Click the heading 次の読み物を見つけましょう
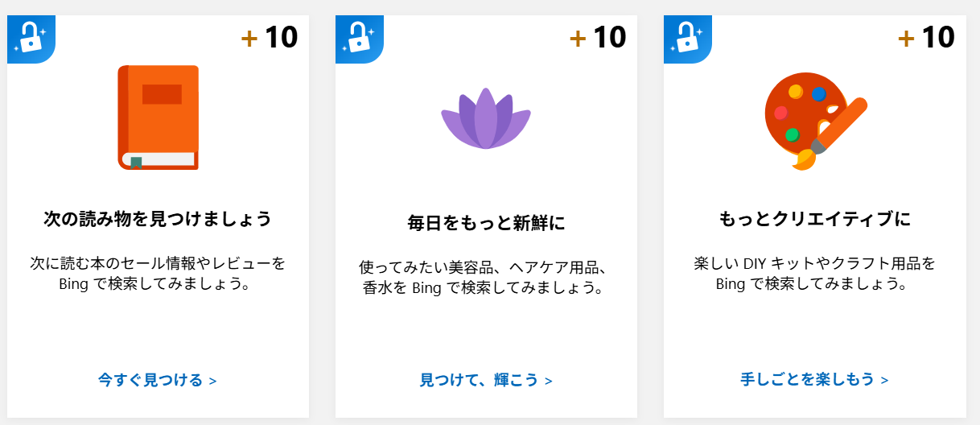 click(x=158, y=218)
